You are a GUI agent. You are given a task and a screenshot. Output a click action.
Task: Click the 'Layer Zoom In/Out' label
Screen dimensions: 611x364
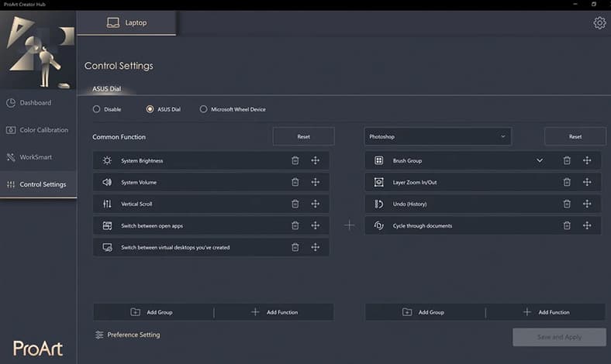pyautogui.click(x=415, y=182)
